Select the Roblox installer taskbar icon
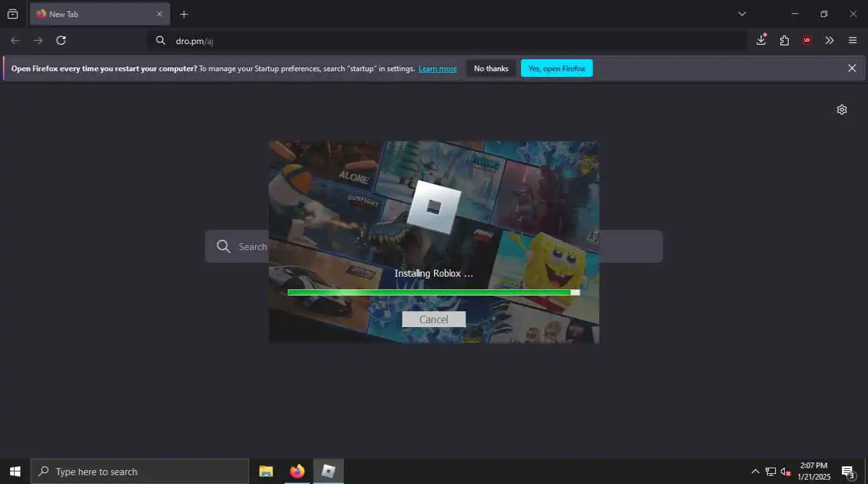 [x=329, y=471]
